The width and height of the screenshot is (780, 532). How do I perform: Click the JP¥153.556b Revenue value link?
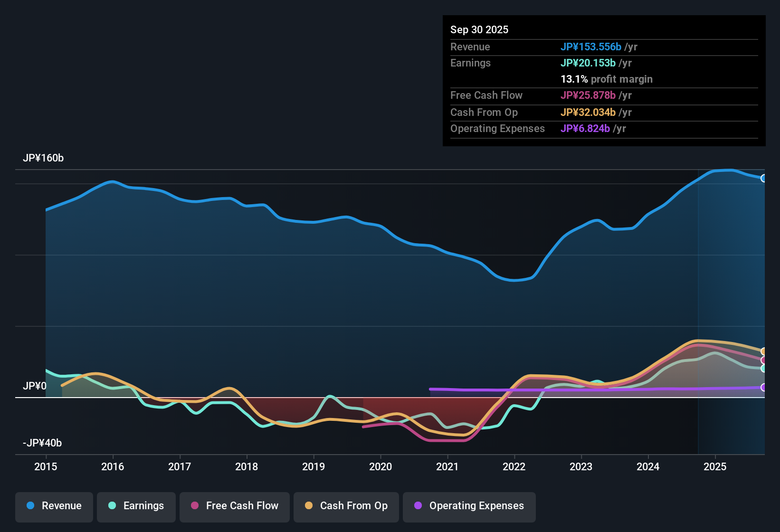(x=591, y=47)
